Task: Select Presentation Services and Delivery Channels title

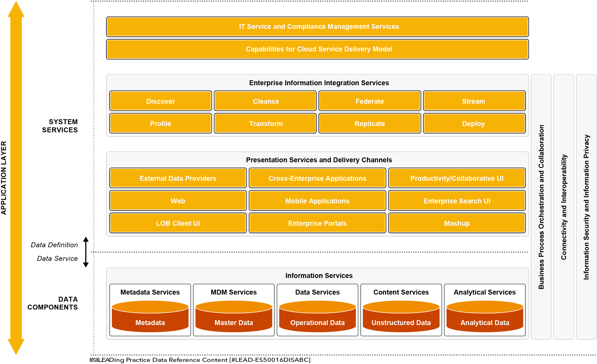Action: point(319,160)
